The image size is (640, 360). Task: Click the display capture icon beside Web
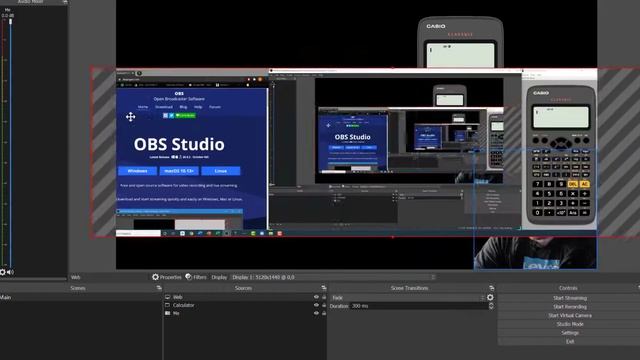tap(168, 297)
